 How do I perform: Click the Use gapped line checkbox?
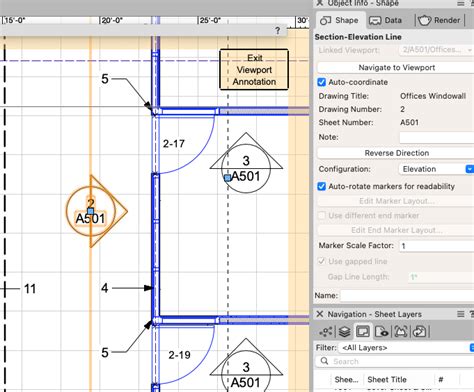tap(322, 261)
